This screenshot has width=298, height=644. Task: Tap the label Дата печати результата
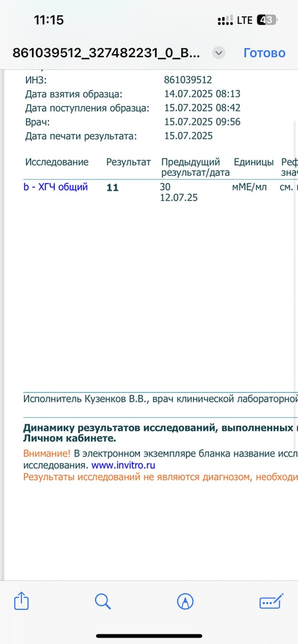coord(80,136)
